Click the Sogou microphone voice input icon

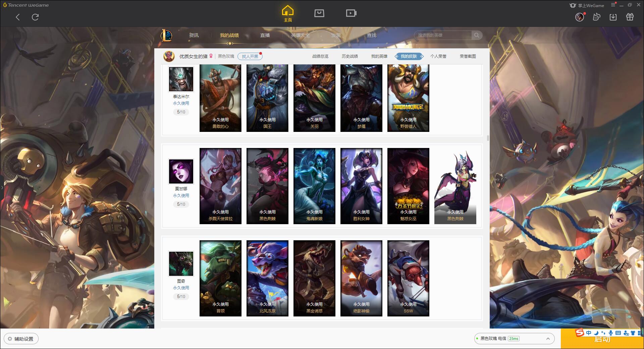point(611,333)
